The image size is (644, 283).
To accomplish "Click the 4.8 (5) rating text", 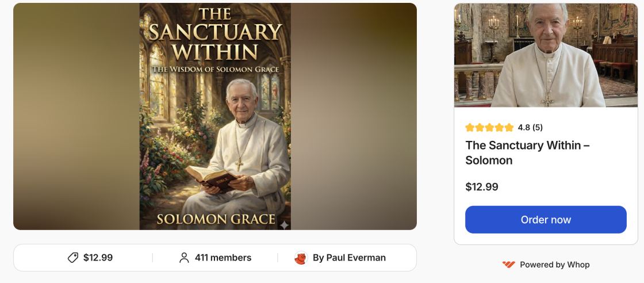I will [530, 128].
